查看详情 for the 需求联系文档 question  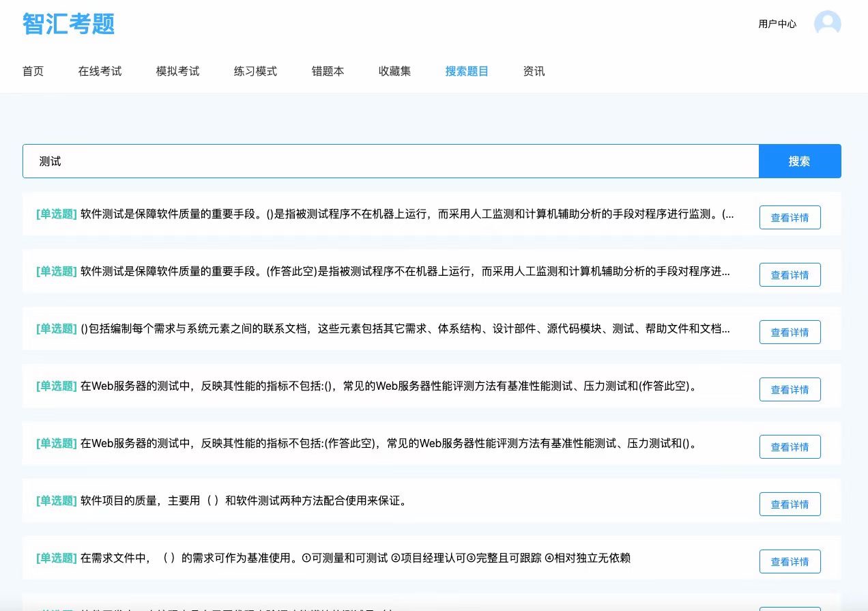pyautogui.click(x=790, y=332)
